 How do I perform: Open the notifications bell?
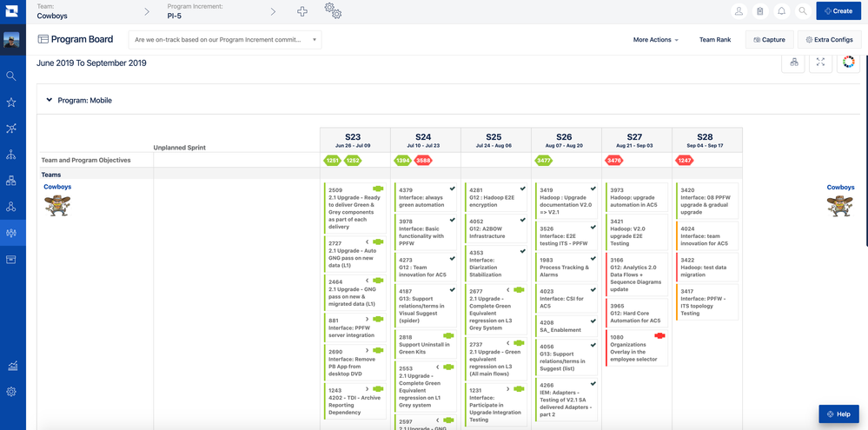(782, 11)
